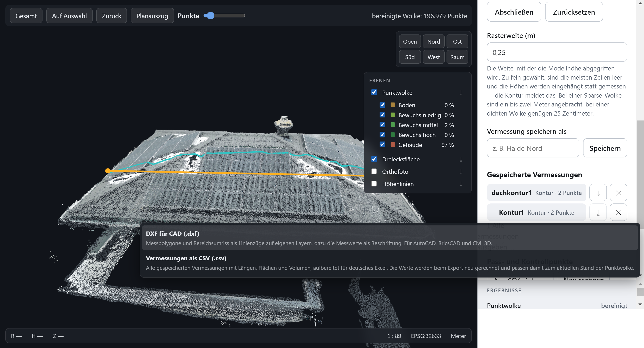Switch to the Raum camera view

(457, 57)
